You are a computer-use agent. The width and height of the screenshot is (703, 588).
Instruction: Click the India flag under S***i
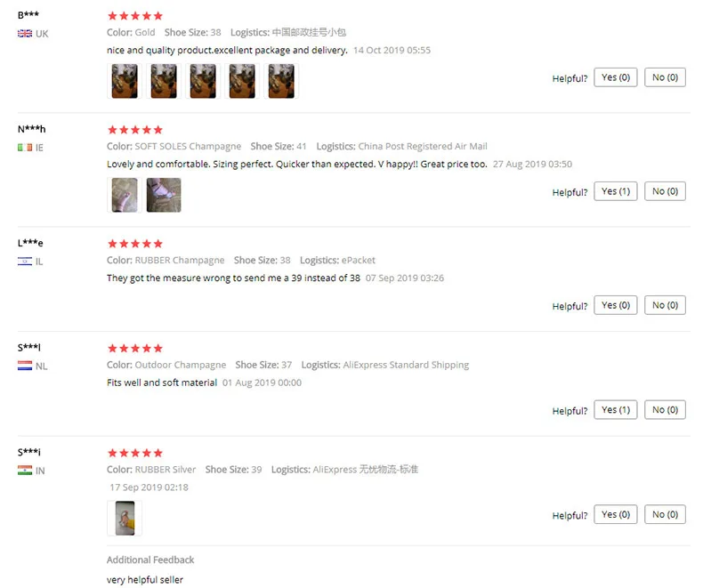(25, 470)
